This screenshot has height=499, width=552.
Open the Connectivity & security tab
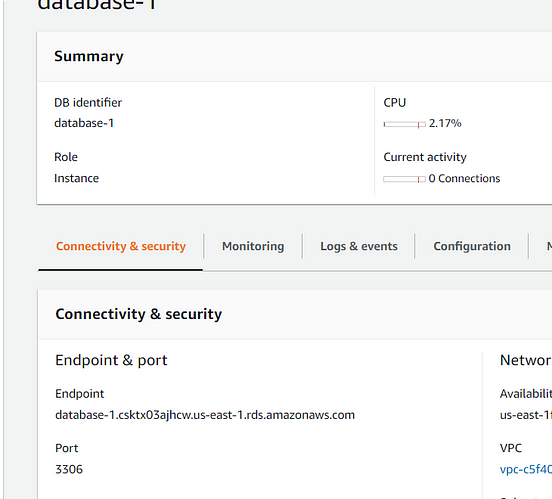(x=120, y=246)
